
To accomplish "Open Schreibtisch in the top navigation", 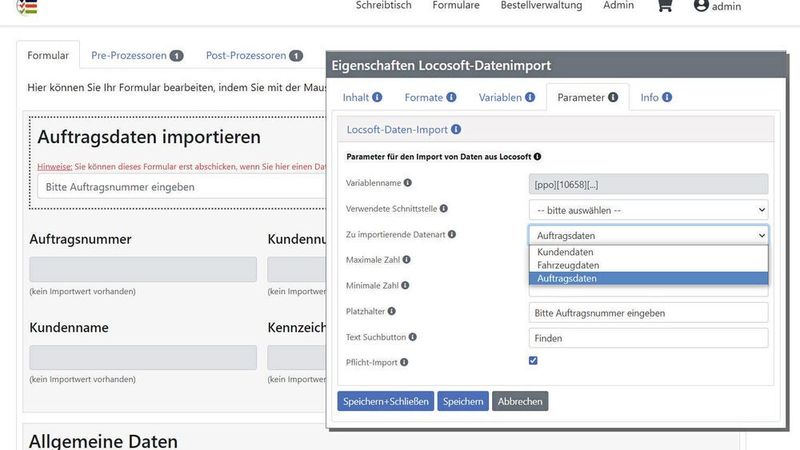I will point(384,6).
